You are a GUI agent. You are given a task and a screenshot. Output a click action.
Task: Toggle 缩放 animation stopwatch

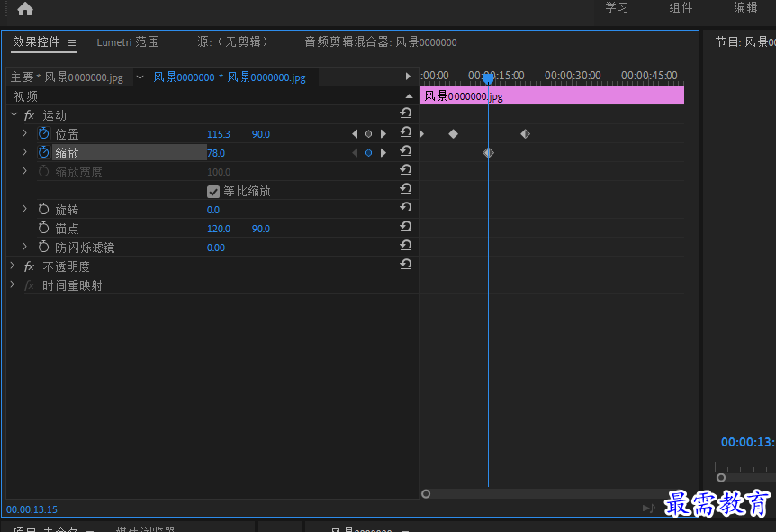[x=43, y=152]
